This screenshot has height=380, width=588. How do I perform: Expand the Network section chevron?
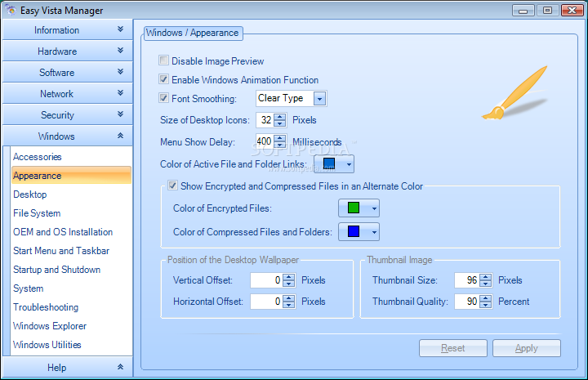click(120, 92)
